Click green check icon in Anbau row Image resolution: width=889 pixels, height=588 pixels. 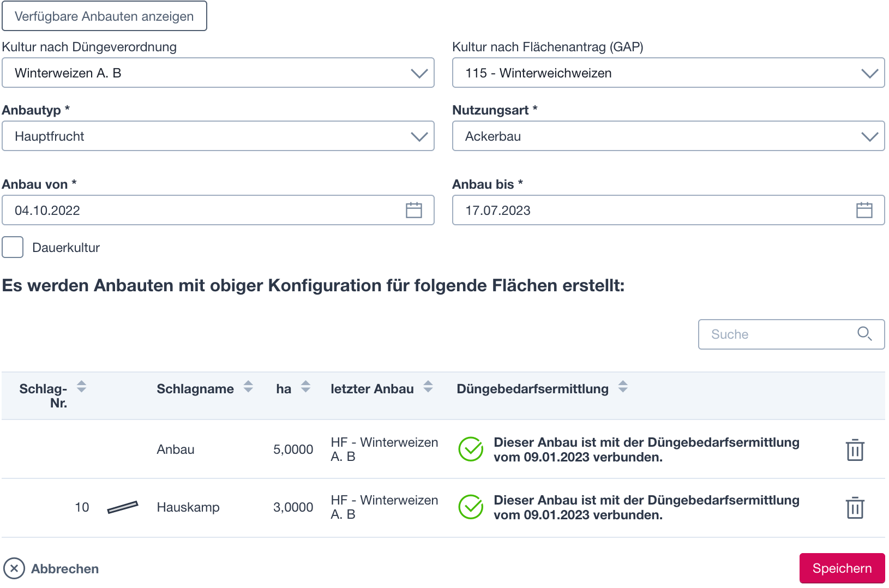pyautogui.click(x=471, y=449)
